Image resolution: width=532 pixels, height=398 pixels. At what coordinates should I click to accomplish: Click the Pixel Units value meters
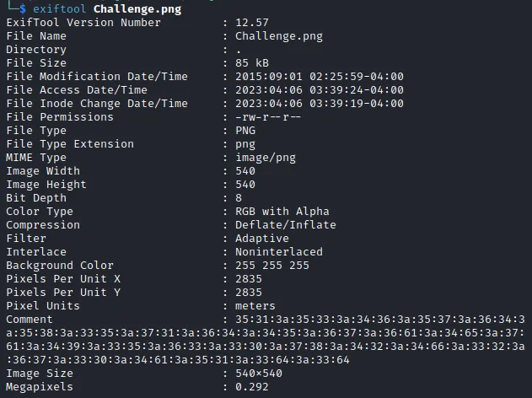[255, 306]
